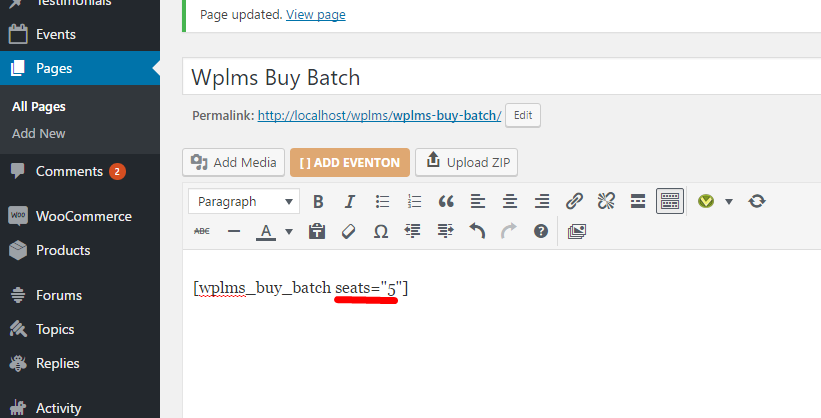
Task: Open the Activity admin menu
Action: pos(80,408)
